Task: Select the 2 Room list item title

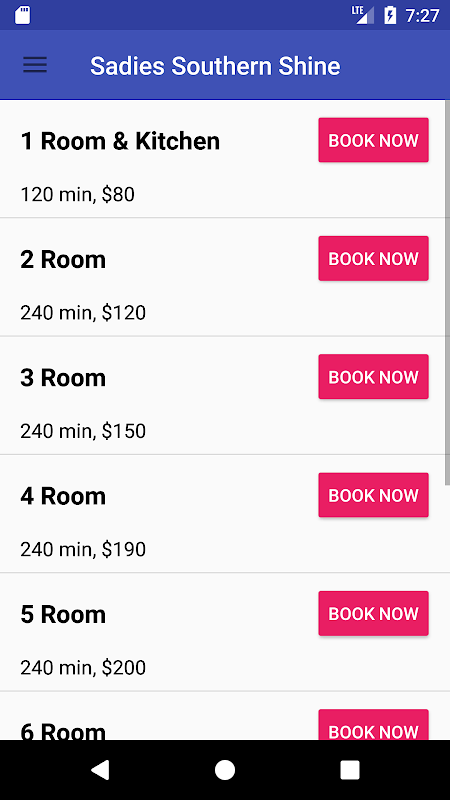Action: coord(63,260)
